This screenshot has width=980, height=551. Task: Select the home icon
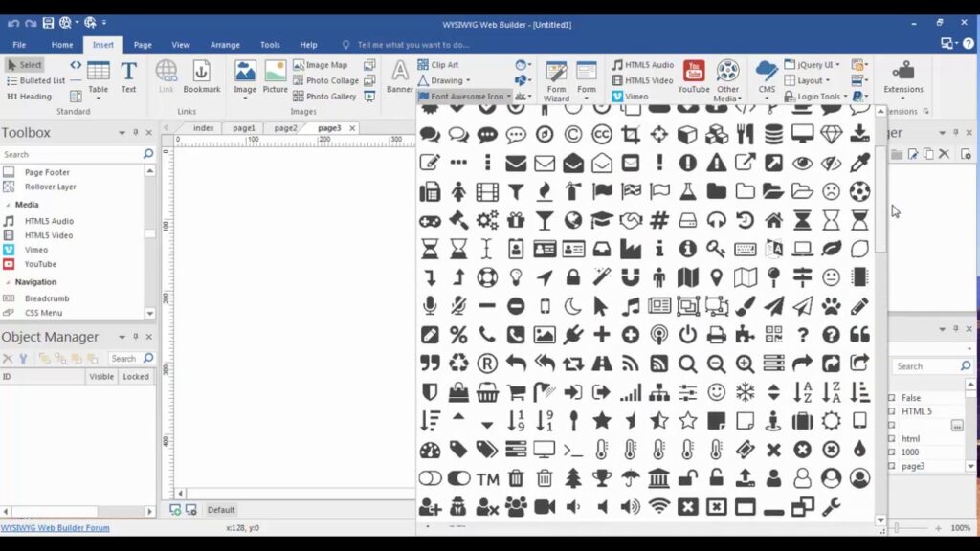click(773, 220)
